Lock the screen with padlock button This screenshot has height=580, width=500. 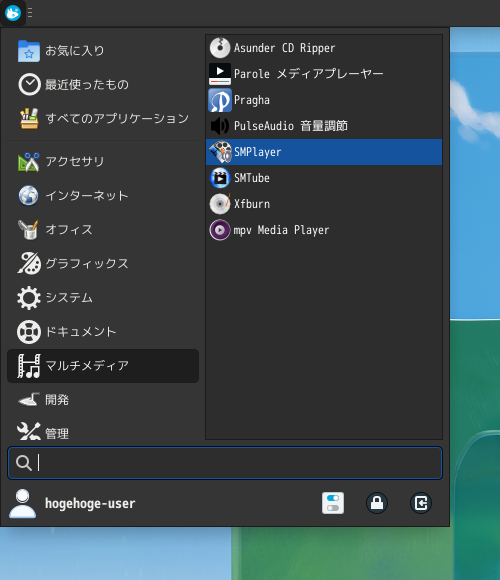[x=377, y=503]
